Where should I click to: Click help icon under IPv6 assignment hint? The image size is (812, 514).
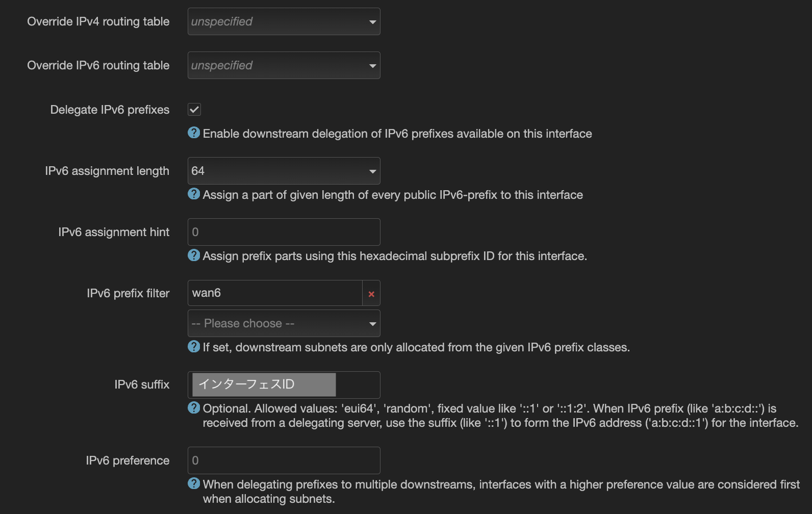point(194,255)
